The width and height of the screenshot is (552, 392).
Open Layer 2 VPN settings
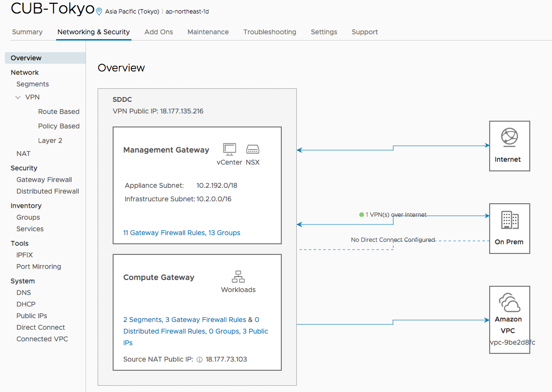pos(50,140)
